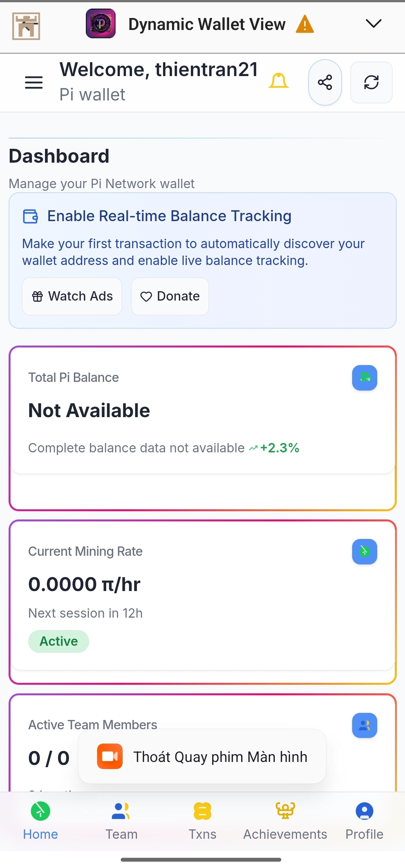
Task: Click the green Active status badge
Action: [58, 641]
